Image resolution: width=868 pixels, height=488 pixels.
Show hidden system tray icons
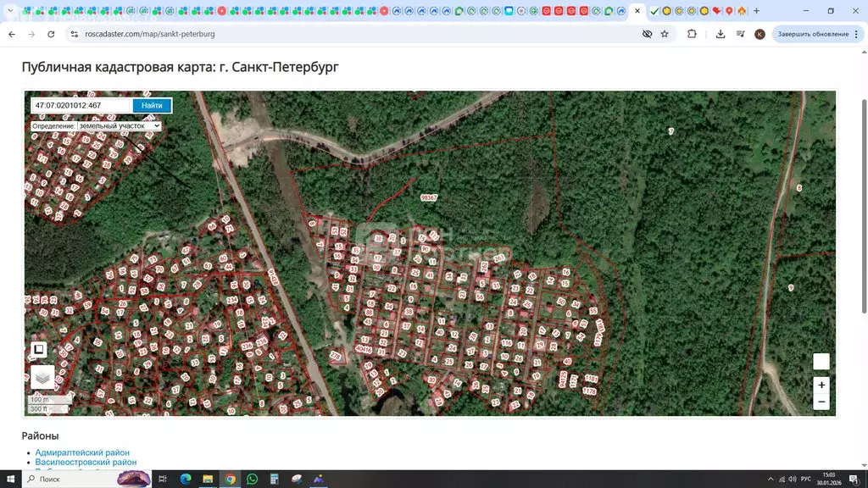771,479
